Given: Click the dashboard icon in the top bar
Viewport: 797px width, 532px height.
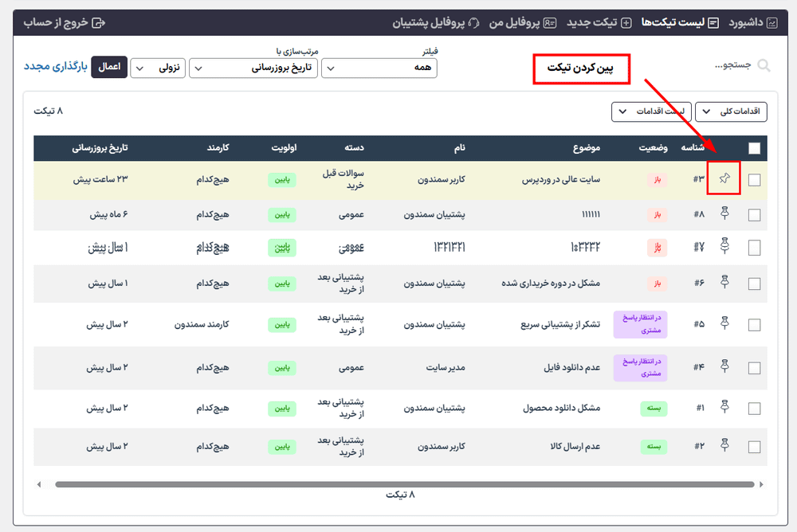Looking at the screenshot, I should (773, 23).
